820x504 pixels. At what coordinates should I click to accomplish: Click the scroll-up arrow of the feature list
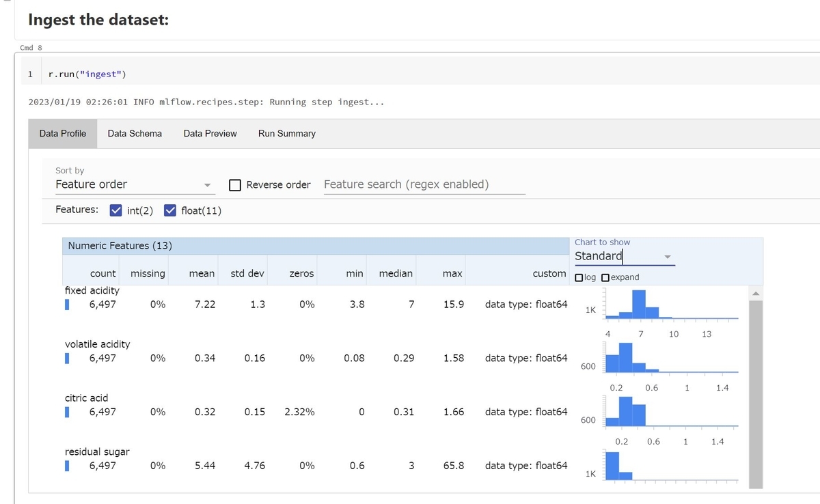click(755, 294)
